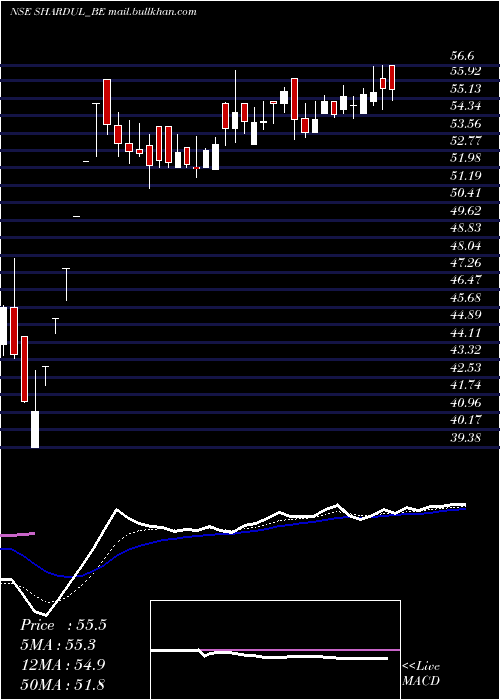Select the 48.83 price axis label
Screen dimensions: 500x700
tap(466, 228)
